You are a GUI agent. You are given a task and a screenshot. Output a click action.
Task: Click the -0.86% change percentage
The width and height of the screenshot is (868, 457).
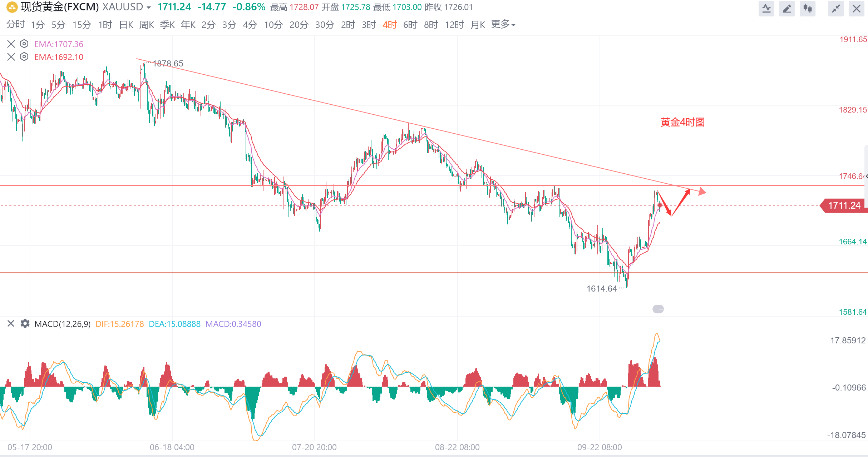click(x=249, y=7)
